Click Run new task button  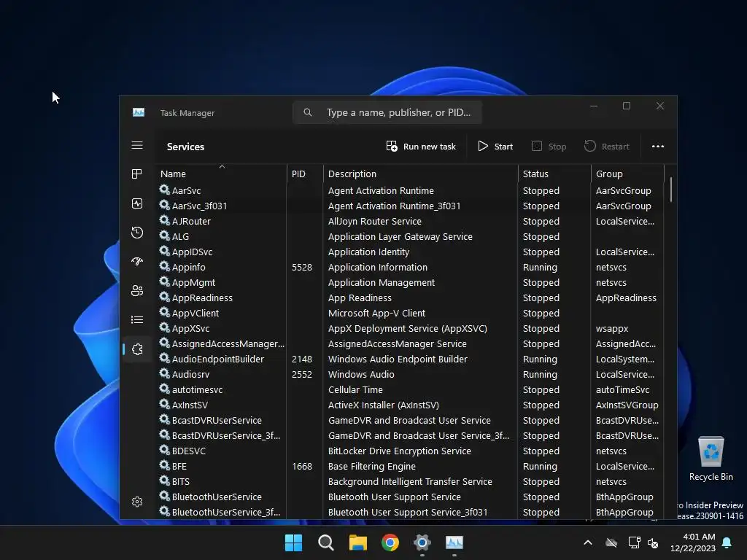[421, 146]
